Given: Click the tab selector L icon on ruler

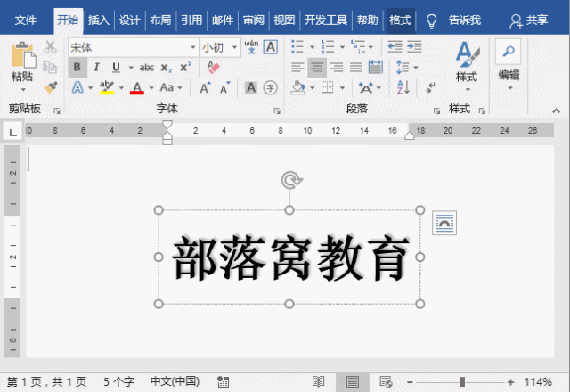Looking at the screenshot, I should [x=12, y=132].
